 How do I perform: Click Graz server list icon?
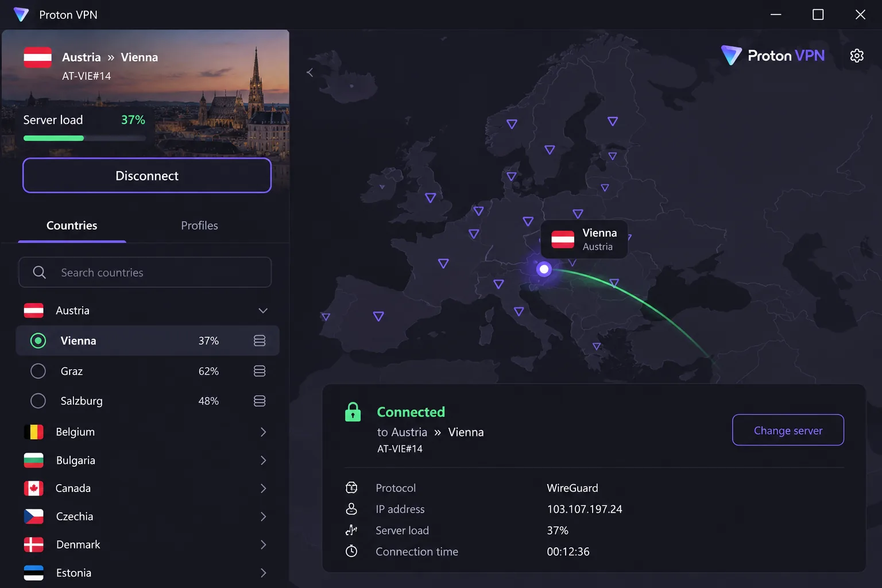point(260,371)
